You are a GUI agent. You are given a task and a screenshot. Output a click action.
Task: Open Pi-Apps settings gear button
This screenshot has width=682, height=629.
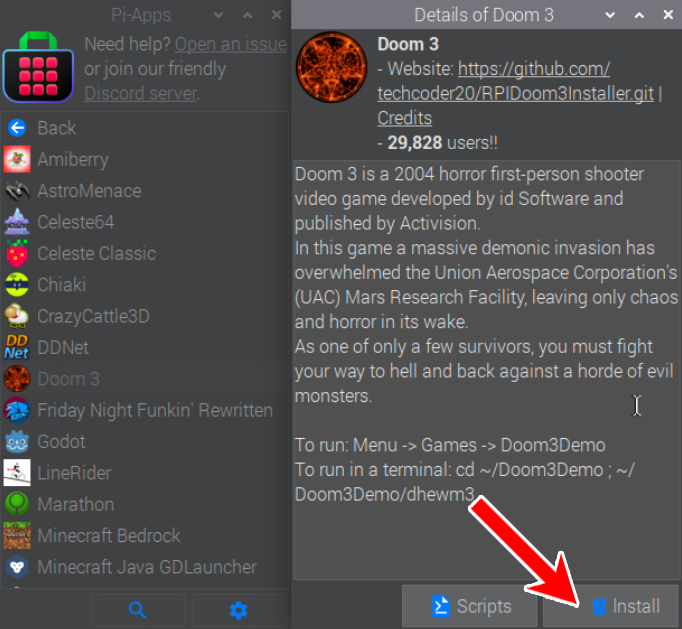coord(238,610)
